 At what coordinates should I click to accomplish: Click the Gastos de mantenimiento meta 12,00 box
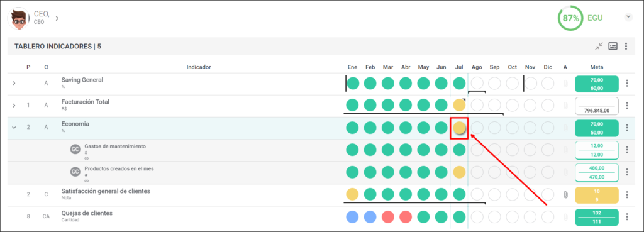[x=597, y=150]
